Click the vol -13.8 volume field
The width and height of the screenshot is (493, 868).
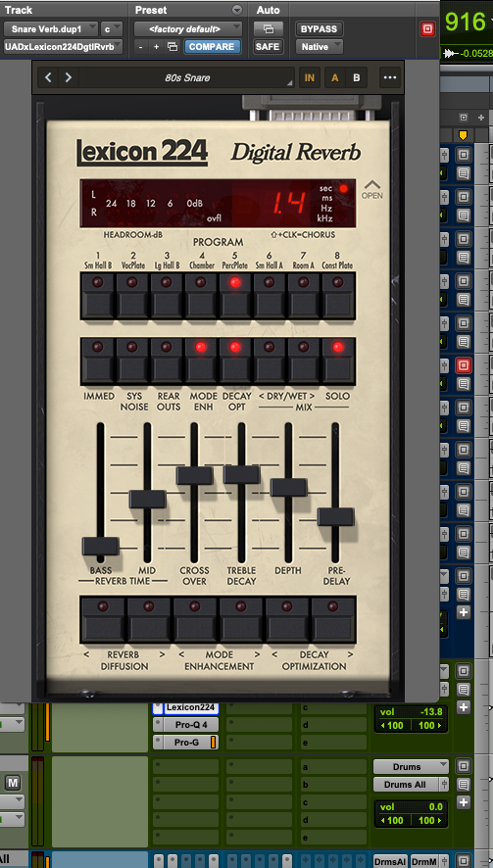(x=411, y=712)
